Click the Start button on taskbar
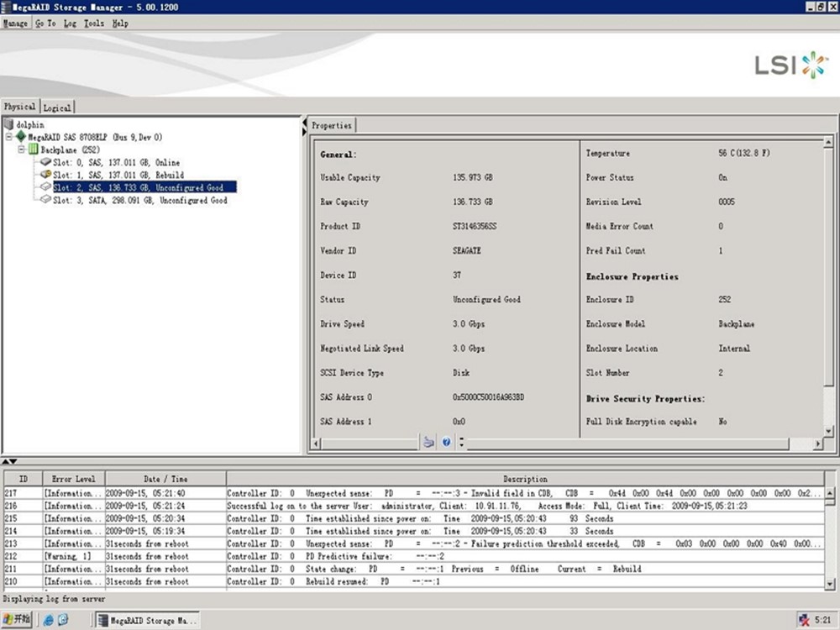Screen dimensions: 840x630 point(17,620)
